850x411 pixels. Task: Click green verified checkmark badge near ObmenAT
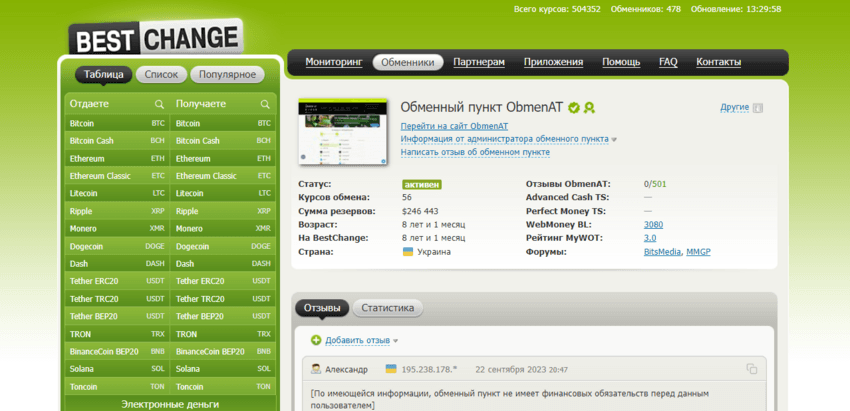[x=574, y=107]
